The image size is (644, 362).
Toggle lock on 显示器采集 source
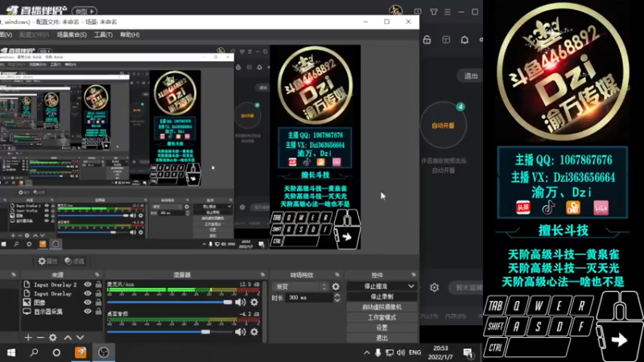pyautogui.click(x=98, y=311)
